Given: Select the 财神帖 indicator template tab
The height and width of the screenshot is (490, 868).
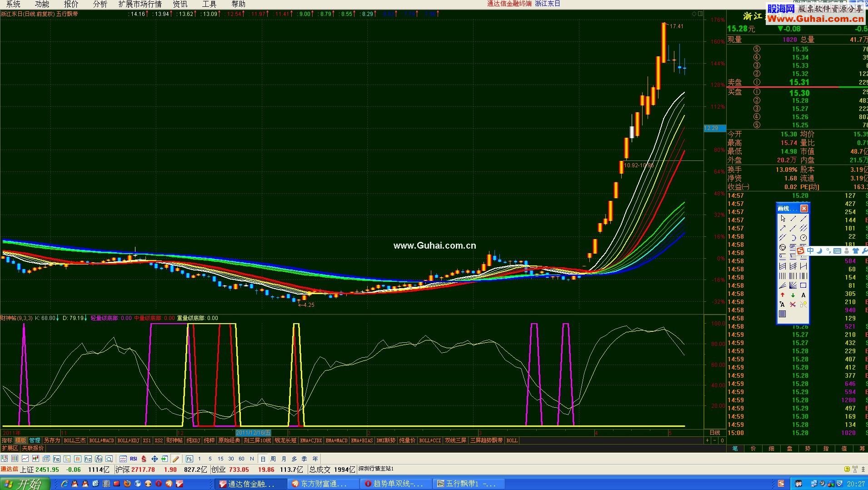Looking at the screenshot, I should [x=175, y=440].
